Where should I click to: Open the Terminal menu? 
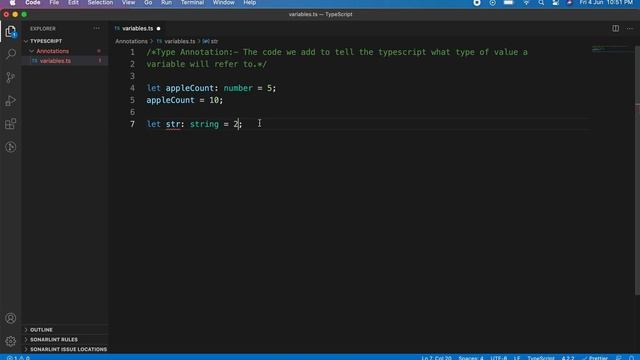(x=192, y=3)
